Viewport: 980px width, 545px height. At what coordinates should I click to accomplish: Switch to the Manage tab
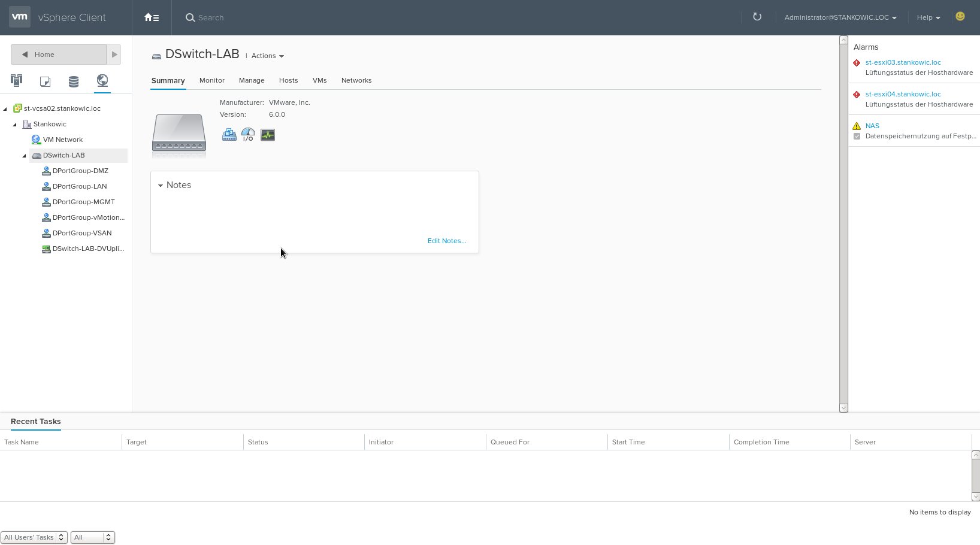click(252, 80)
